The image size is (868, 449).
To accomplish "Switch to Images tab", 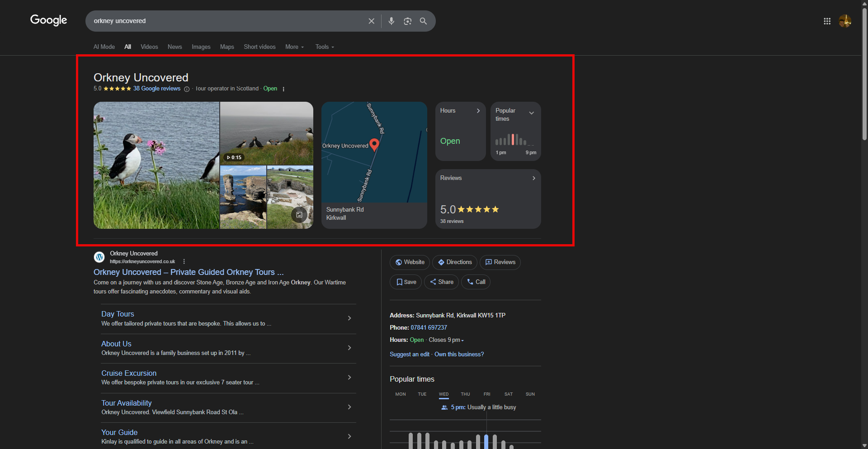I will 201,47.
